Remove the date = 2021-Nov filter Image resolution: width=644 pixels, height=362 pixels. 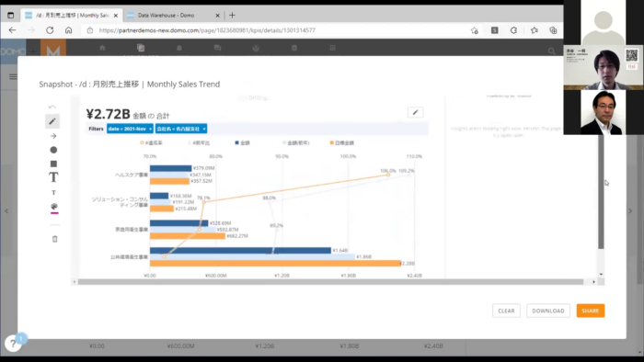pyautogui.click(x=150, y=129)
